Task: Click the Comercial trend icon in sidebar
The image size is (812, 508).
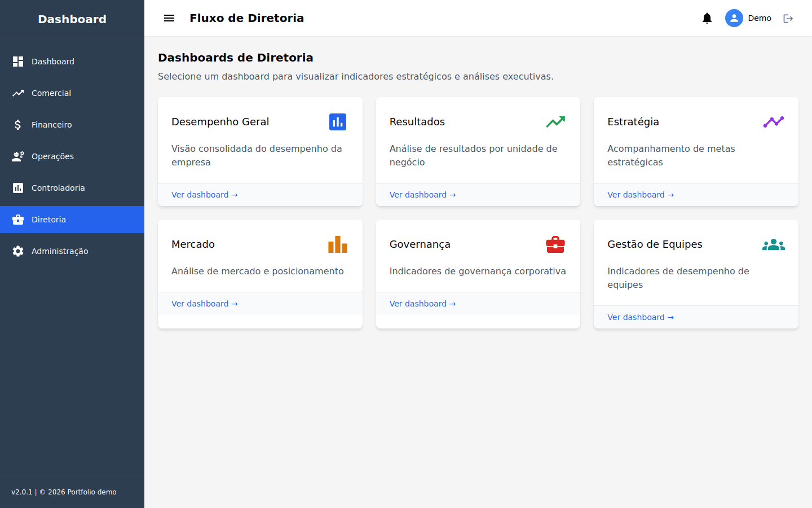Action: point(18,93)
